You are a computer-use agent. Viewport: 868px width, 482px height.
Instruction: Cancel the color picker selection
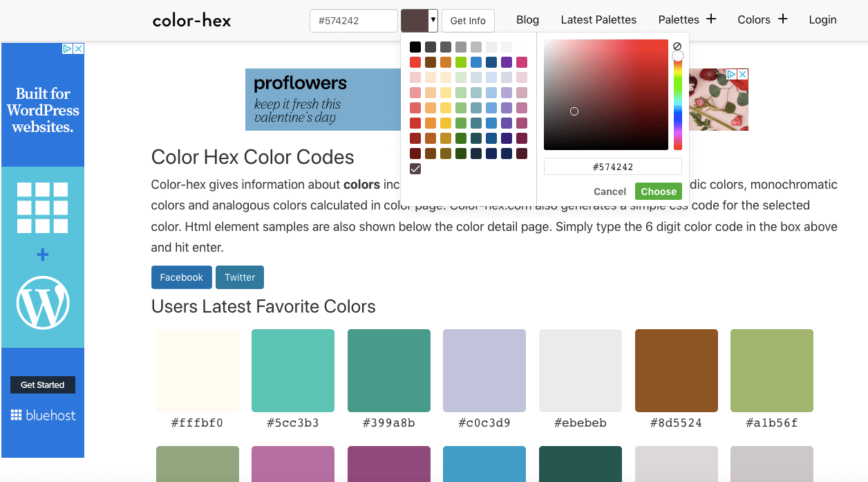pos(610,192)
